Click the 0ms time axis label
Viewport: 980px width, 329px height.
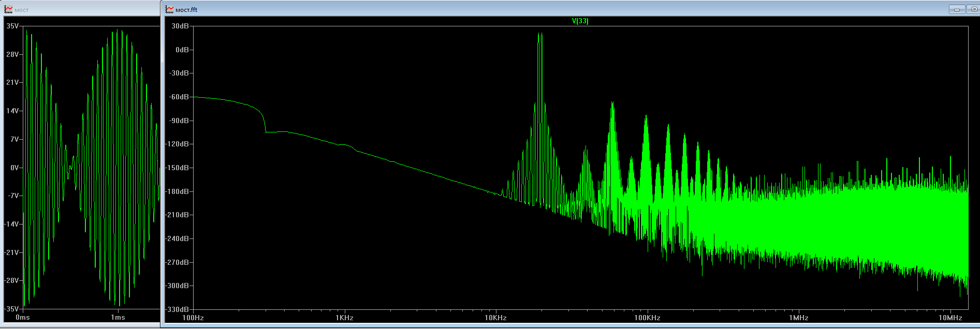pyautogui.click(x=23, y=317)
